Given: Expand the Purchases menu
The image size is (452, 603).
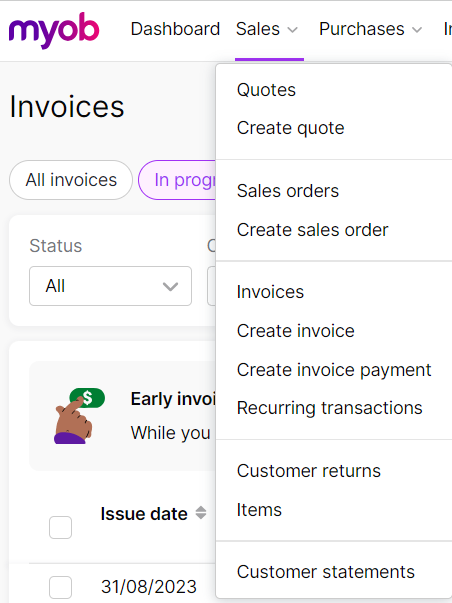Looking at the screenshot, I should point(371,29).
